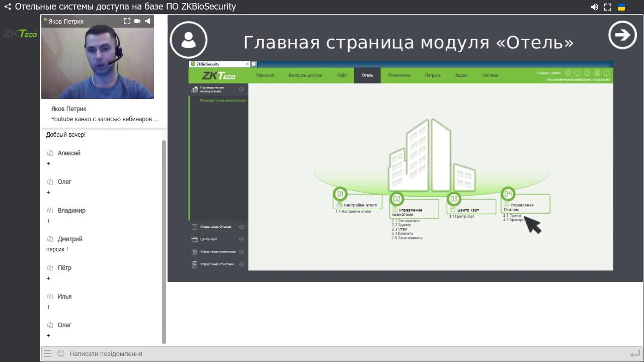Click the Youtube канал с записью вебинаров text
This screenshot has width=644, height=362.
(x=105, y=119)
